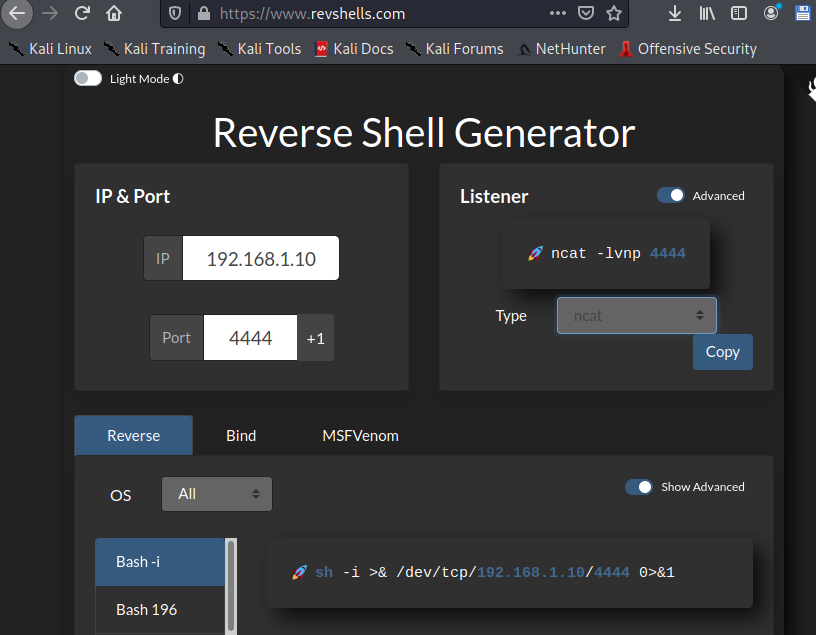Increment port with +1 button
This screenshot has height=635, width=816.
pos(315,338)
